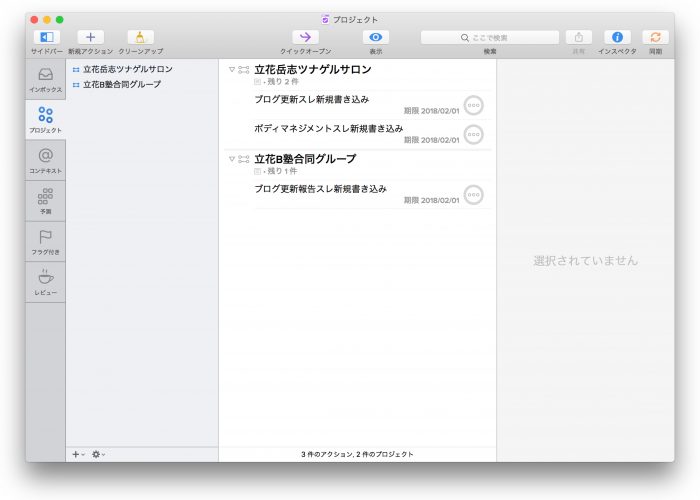Screen dimensions: 700x500
Task: Collapse the 立花B塾合同グループ project group
Action: coord(232,159)
